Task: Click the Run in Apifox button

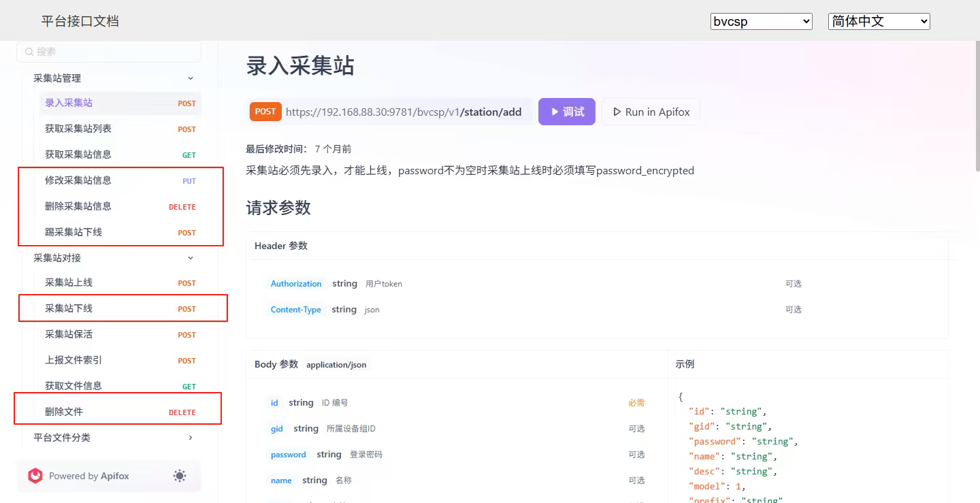Action: point(651,112)
